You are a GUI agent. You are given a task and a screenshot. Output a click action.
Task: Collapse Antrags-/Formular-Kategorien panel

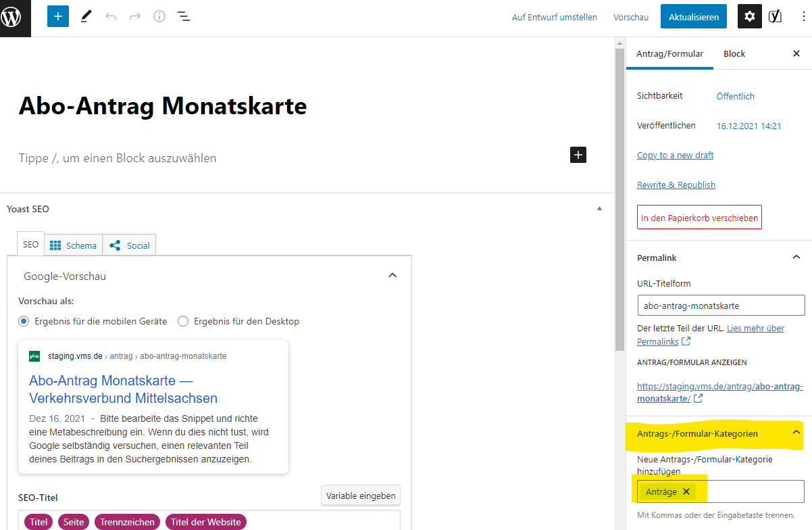[796, 433]
